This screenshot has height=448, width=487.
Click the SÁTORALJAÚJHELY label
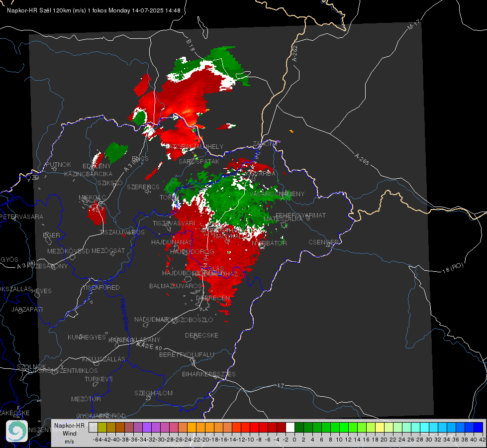pyautogui.click(x=195, y=146)
